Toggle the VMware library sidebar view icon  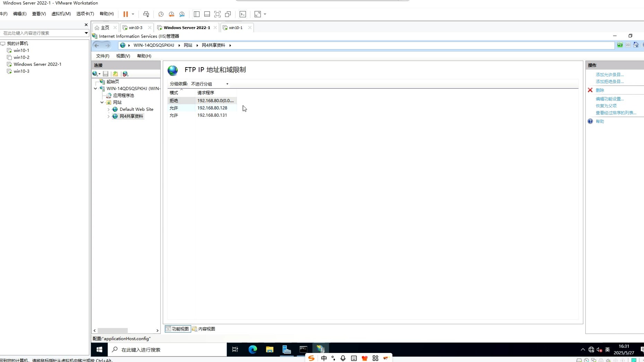[196, 14]
